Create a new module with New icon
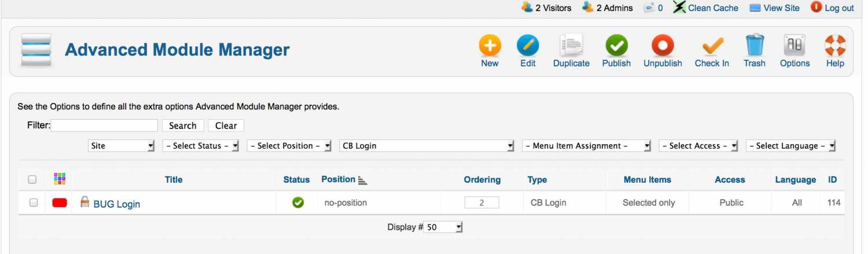868x254 pixels. tap(490, 45)
